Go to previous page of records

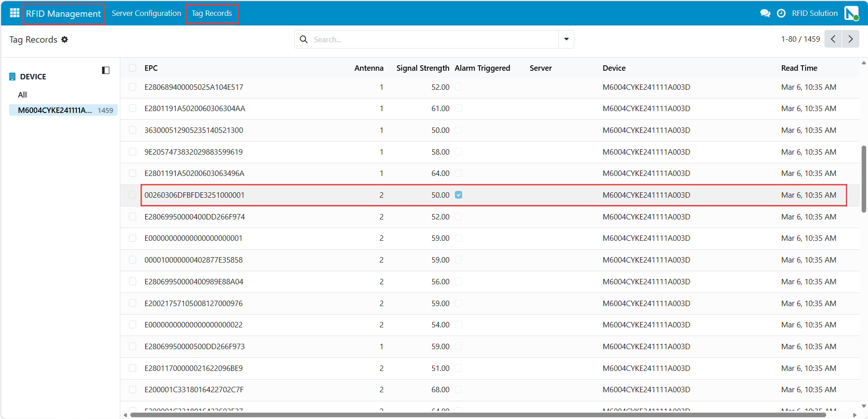833,39
